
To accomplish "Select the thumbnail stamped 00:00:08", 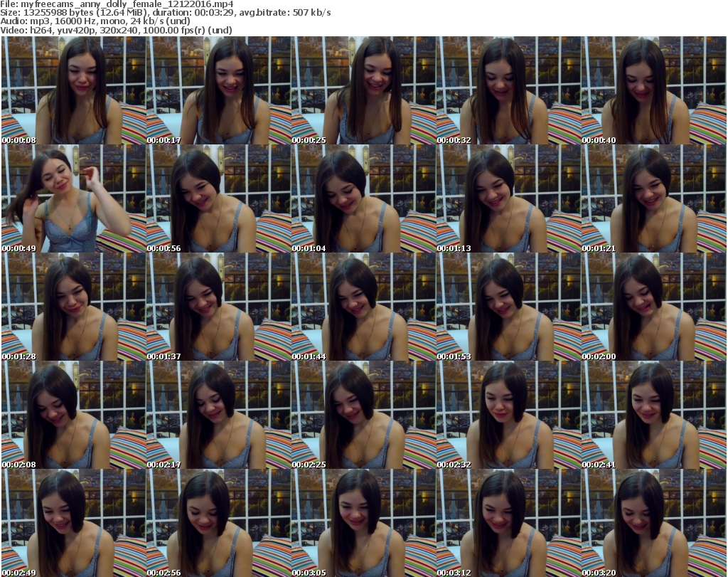I will pos(74,90).
